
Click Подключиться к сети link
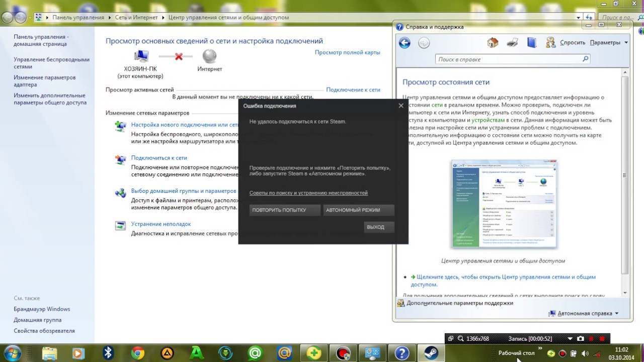coord(159,158)
